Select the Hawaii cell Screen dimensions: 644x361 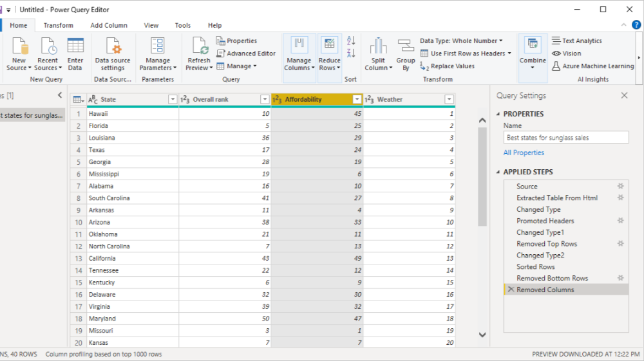coord(133,114)
